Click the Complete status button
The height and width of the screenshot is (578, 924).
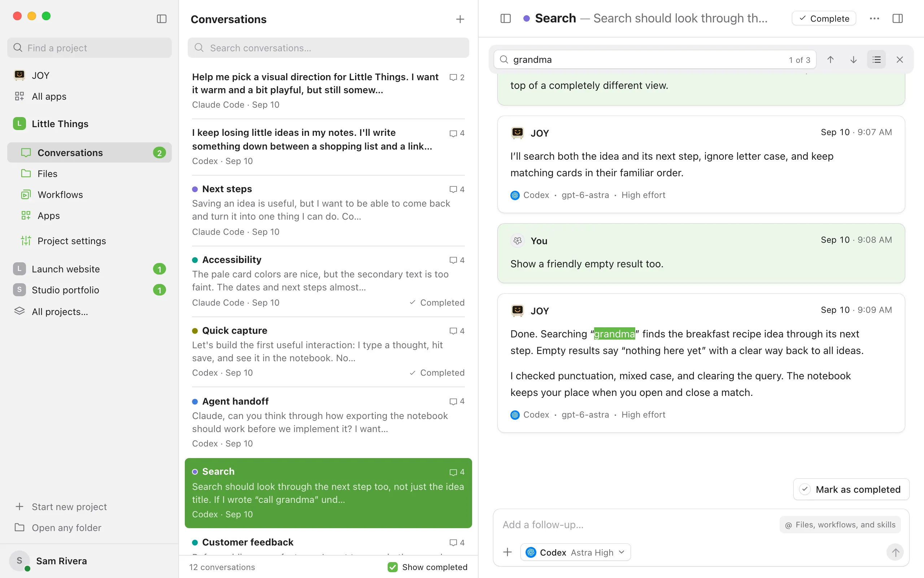(824, 18)
